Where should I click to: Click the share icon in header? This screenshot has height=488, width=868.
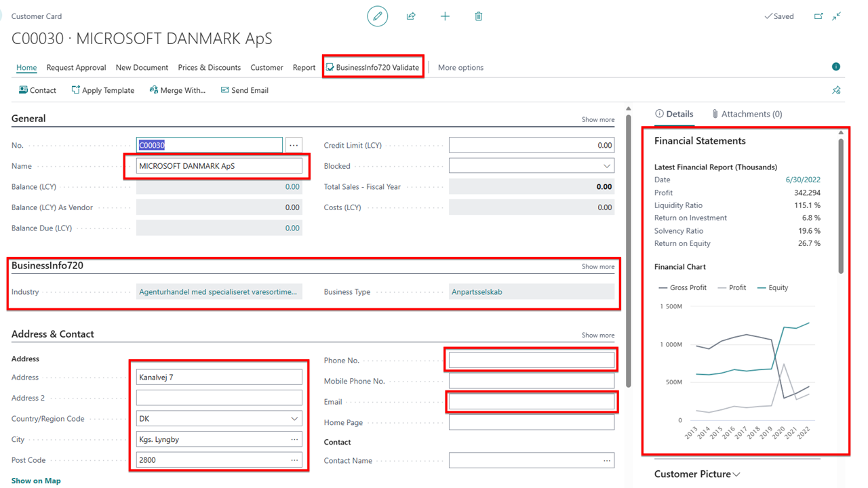tap(411, 16)
